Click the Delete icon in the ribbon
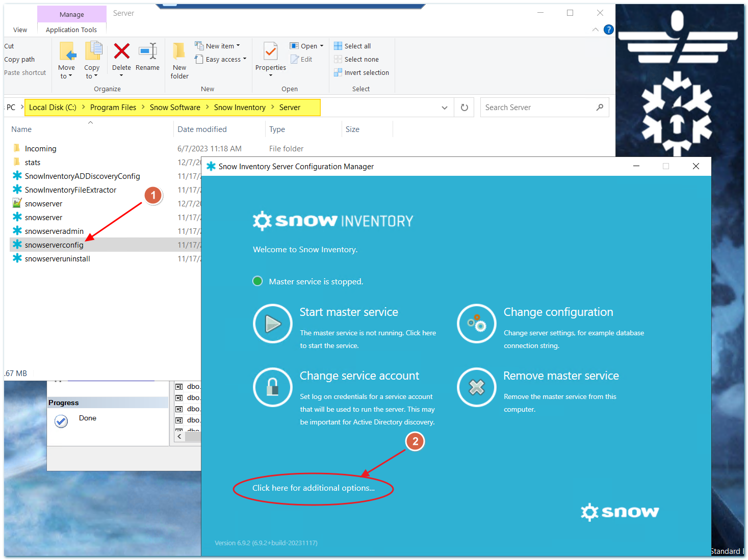Image resolution: width=748 pixels, height=560 pixels. coord(121,51)
